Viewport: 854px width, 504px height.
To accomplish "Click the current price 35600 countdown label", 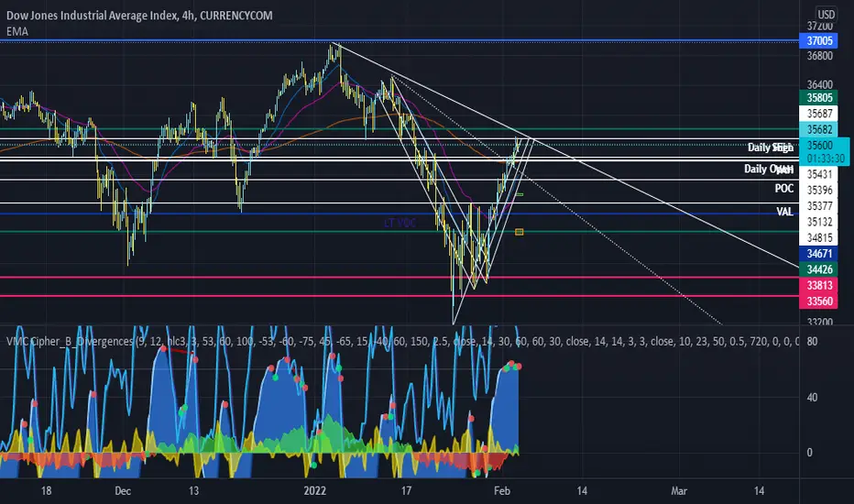I will [x=825, y=152].
